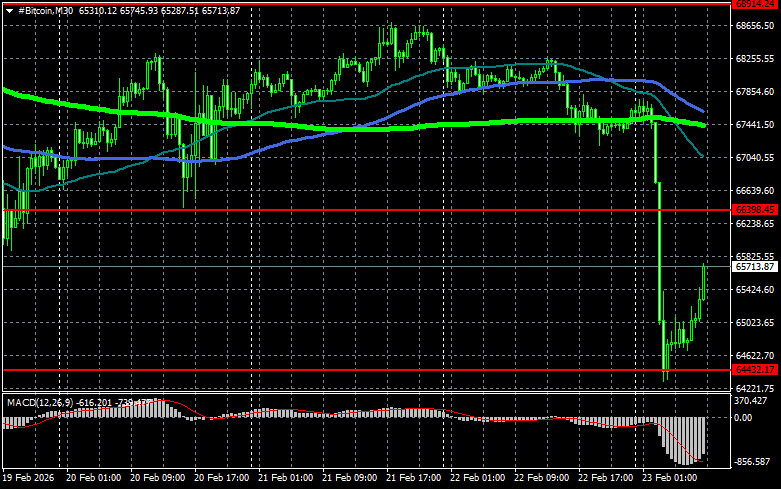This screenshot has width=781, height=489.
Task: Click the 67040.55 price scale label
Action: click(x=755, y=158)
